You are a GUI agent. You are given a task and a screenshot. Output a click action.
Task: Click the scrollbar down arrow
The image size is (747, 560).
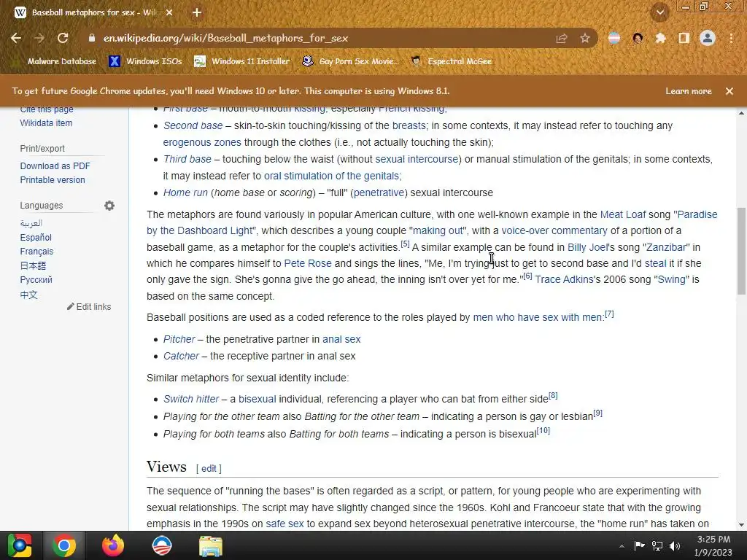click(x=741, y=525)
